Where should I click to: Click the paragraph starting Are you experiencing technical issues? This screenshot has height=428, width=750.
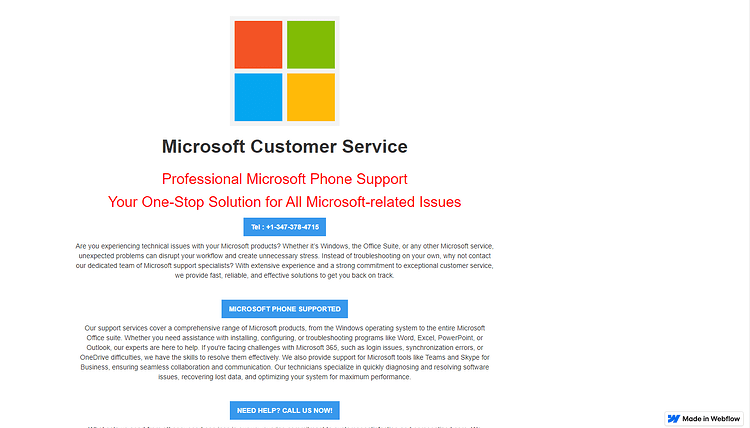(285, 261)
